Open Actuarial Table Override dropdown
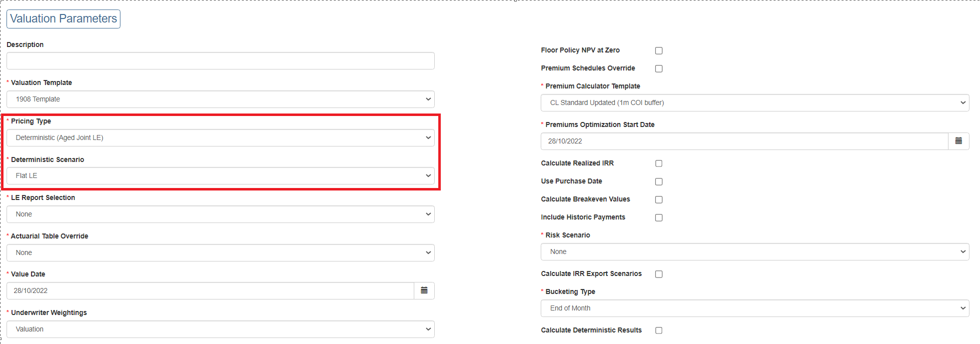980x344 pixels. [x=220, y=252]
